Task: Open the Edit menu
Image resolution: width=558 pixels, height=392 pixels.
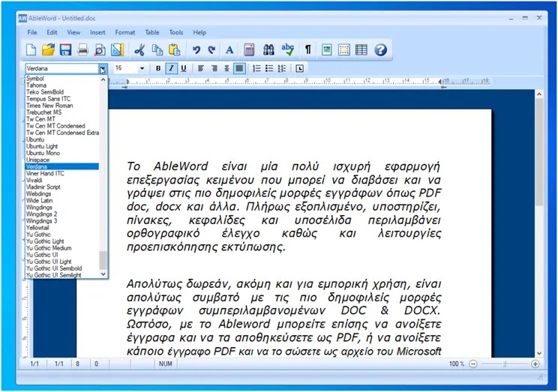Action: point(52,32)
